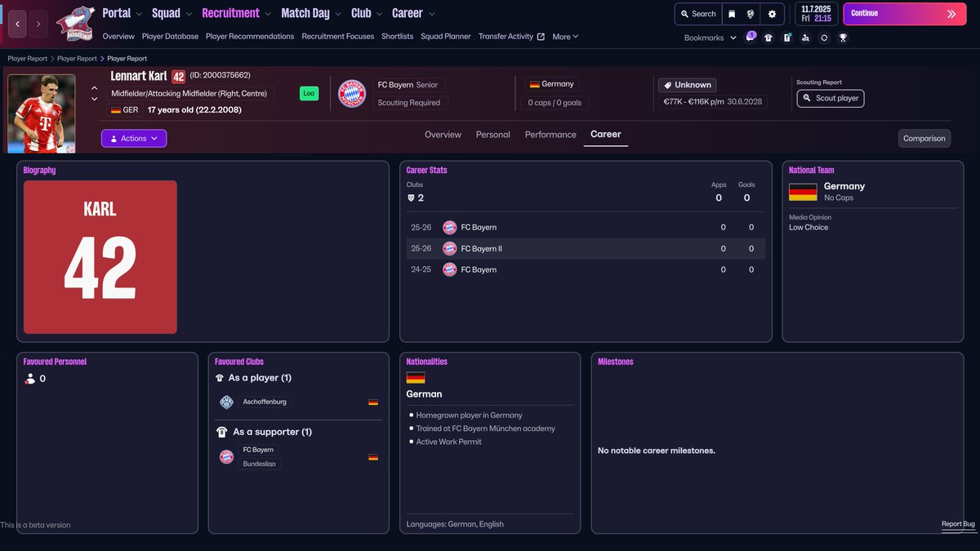980x551 pixels.
Task: Go back with the left arrow button
Action: (x=17, y=24)
